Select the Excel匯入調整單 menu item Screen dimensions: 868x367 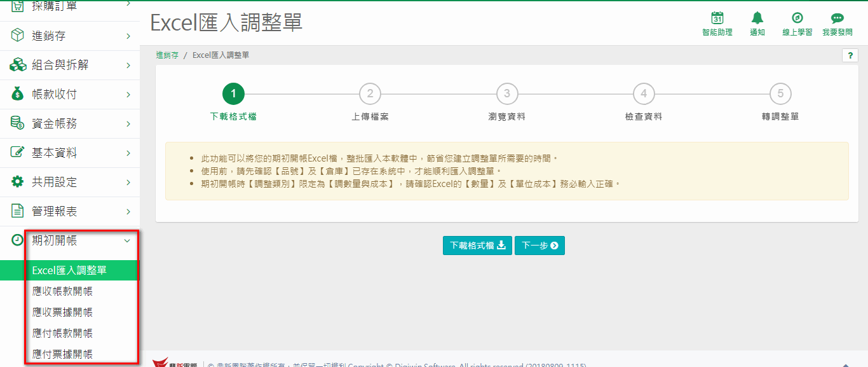(70, 270)
